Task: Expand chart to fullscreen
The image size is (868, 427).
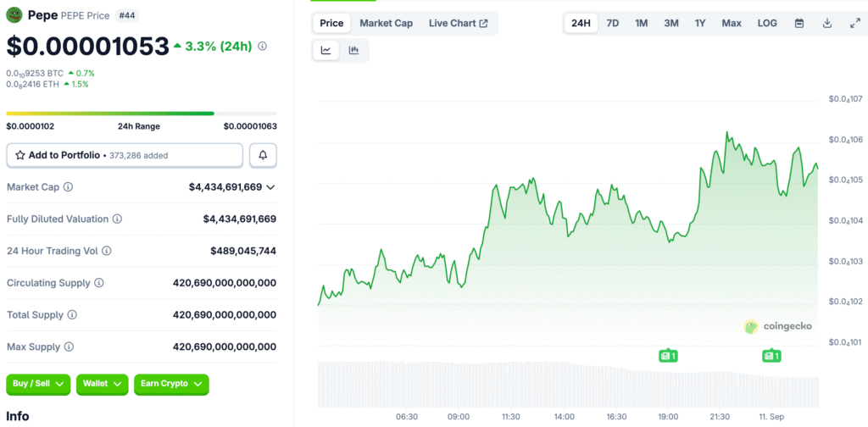Action: pos(854,23)
